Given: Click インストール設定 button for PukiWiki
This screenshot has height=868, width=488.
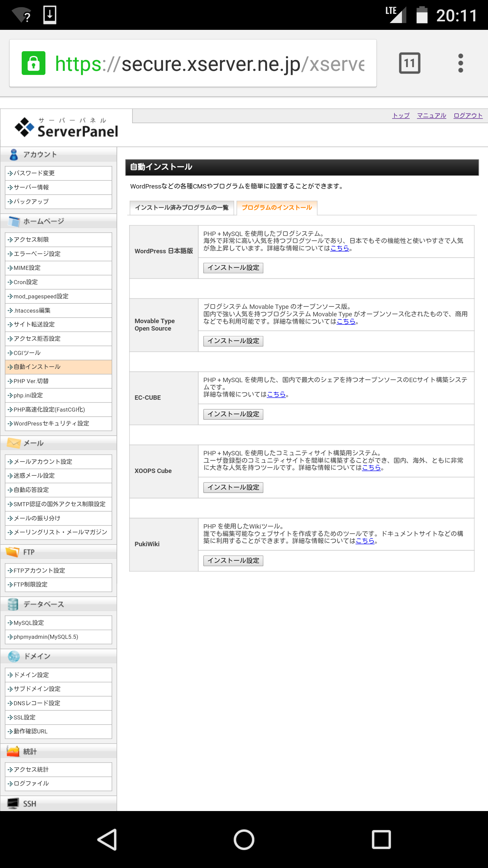Looking at the screenshot, I should pos(233,561).
